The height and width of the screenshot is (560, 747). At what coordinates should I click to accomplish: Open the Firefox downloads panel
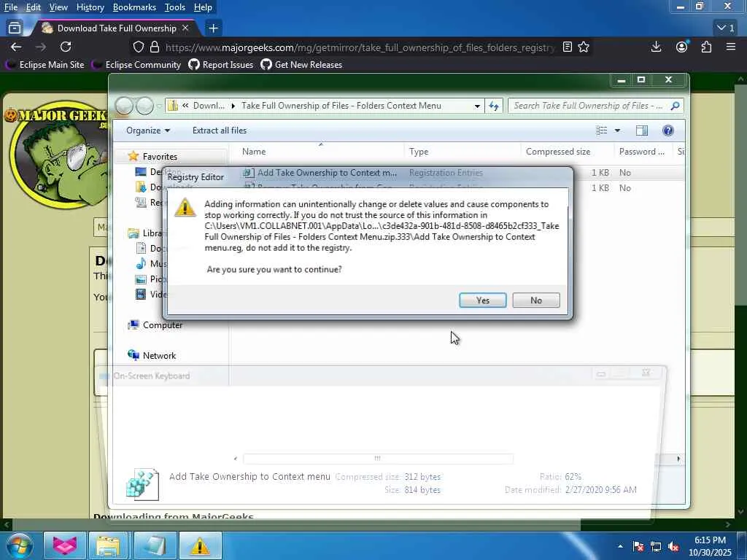656,47
